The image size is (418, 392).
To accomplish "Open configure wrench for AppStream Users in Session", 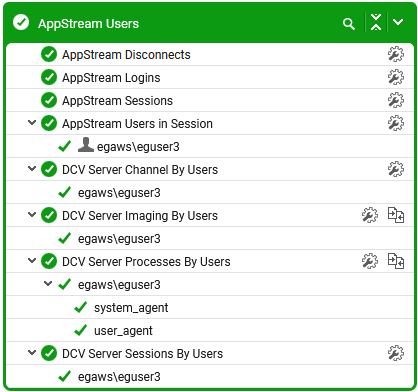I will [x=396, y=123].
